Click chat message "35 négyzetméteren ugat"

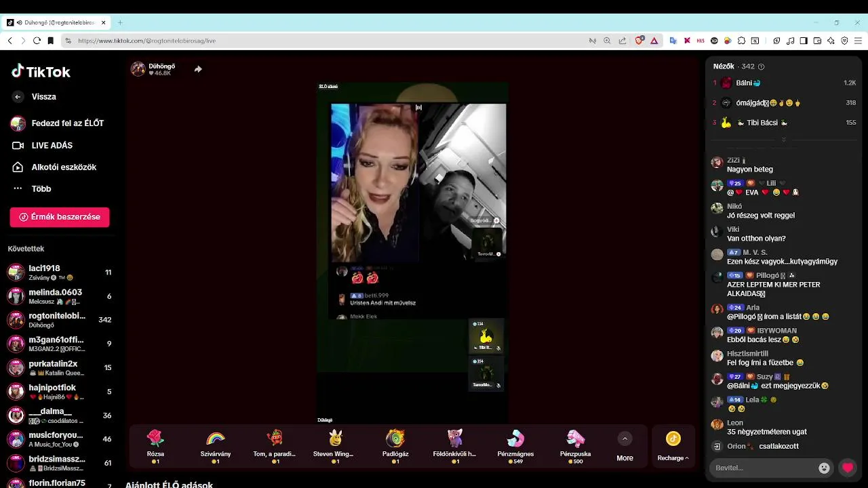(767, 432)
